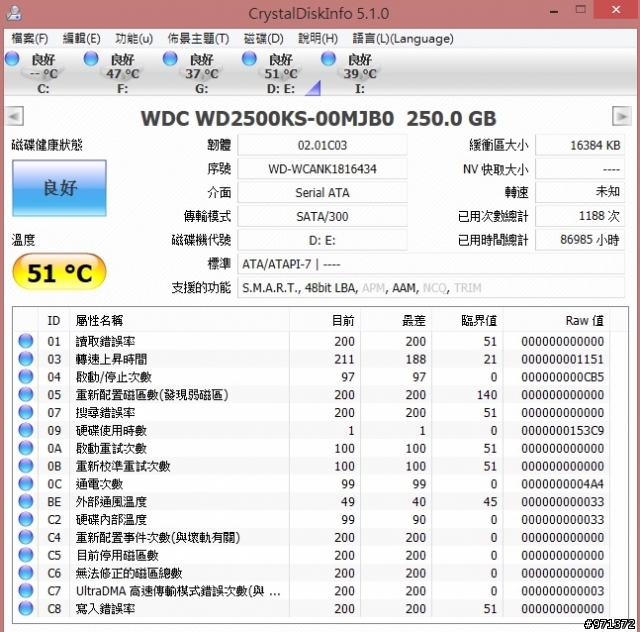Click the CrystalDiskInfo app icon in title bar
Image resolution: width=640 pixels, height=632 pixels.
[14, 13]
